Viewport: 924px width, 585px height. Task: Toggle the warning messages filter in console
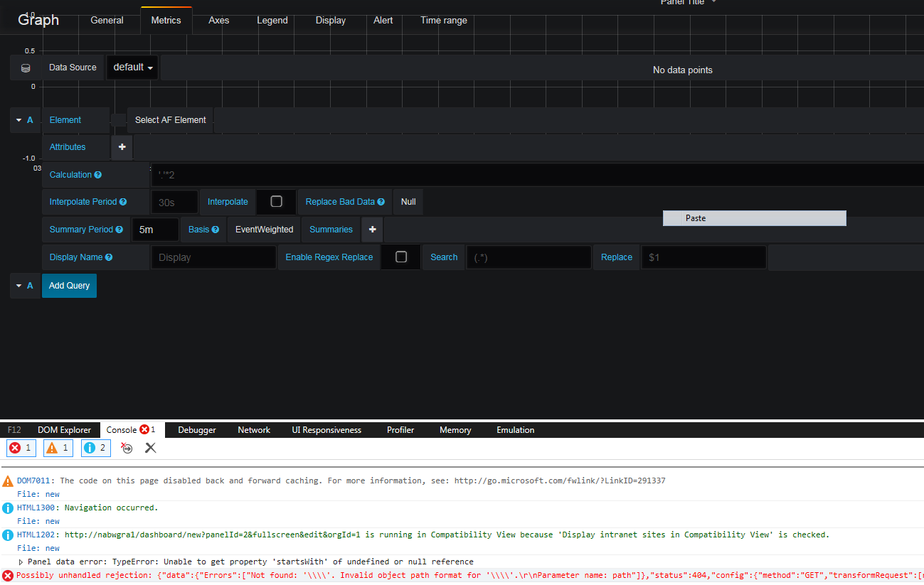(58, 448)
